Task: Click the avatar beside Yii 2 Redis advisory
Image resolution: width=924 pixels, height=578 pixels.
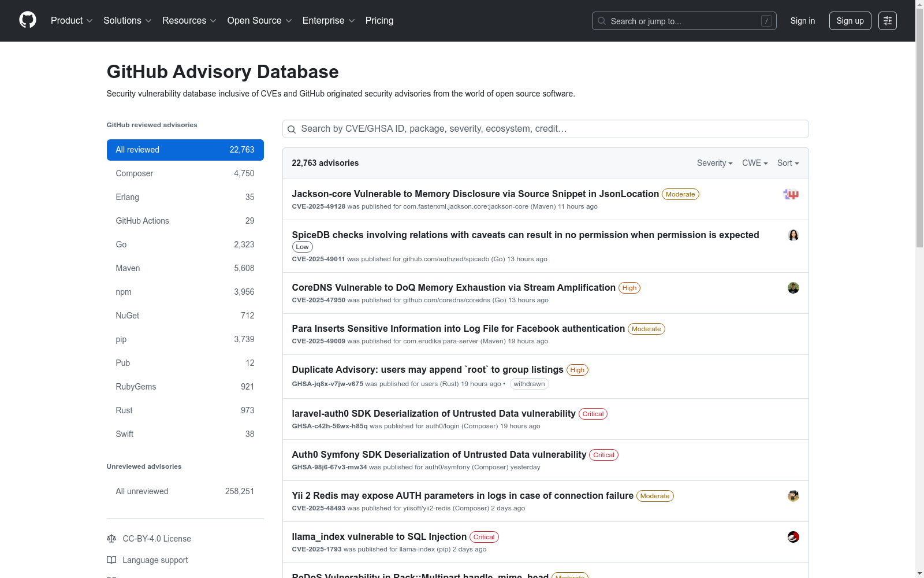Action: coord(793,496)
